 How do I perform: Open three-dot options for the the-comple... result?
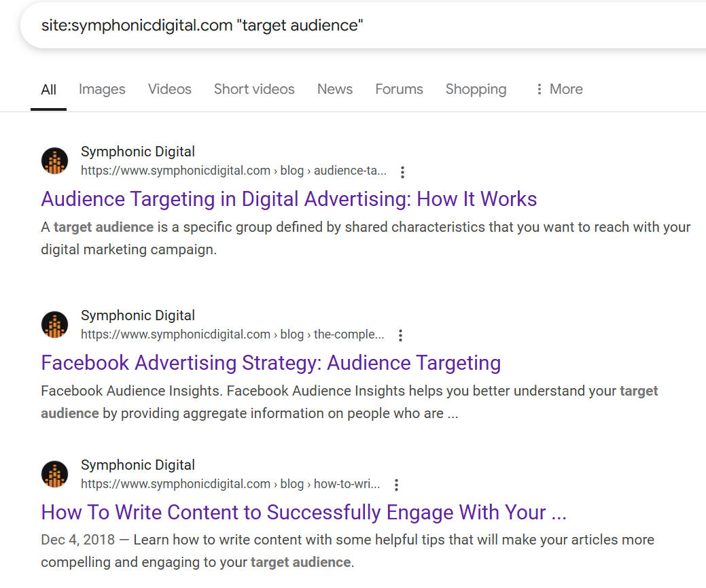coord(400,335)
